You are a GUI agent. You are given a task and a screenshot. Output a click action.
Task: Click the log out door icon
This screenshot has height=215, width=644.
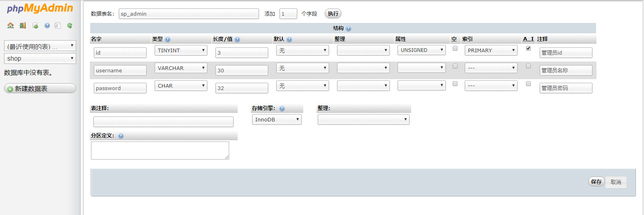23,25
